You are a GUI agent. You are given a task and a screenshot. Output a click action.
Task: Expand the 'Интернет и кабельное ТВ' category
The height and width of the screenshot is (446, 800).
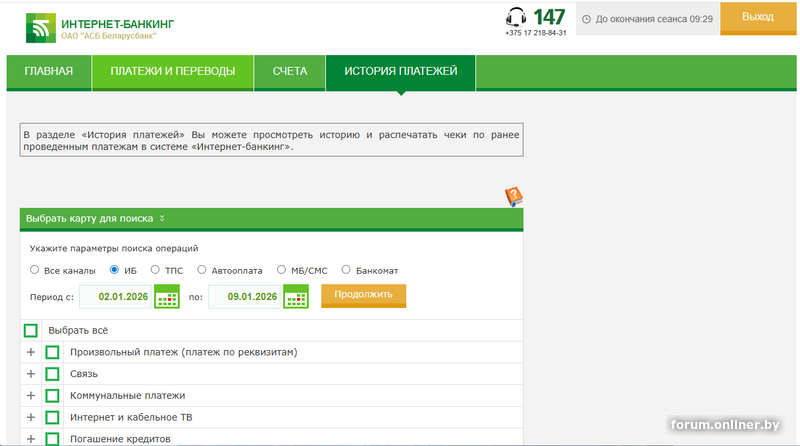[x=31, y=417]
